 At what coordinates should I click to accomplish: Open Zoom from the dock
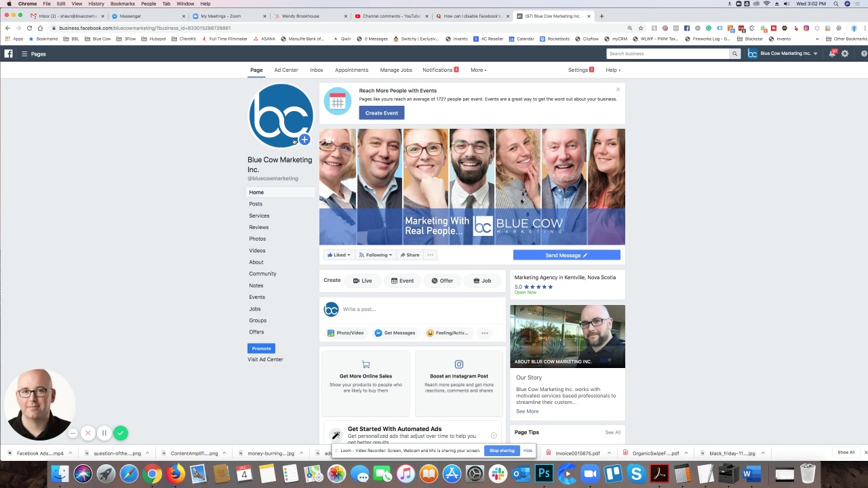(590, 474)
